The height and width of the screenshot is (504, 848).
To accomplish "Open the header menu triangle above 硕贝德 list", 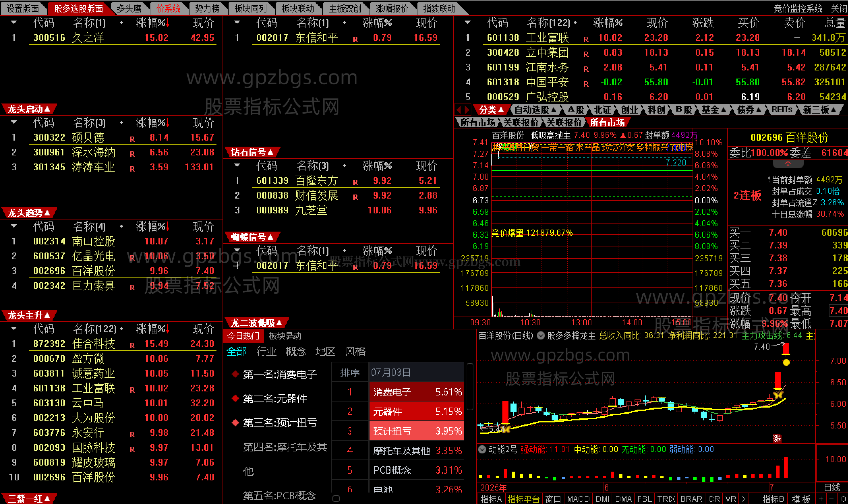I will tap(14, 122).
